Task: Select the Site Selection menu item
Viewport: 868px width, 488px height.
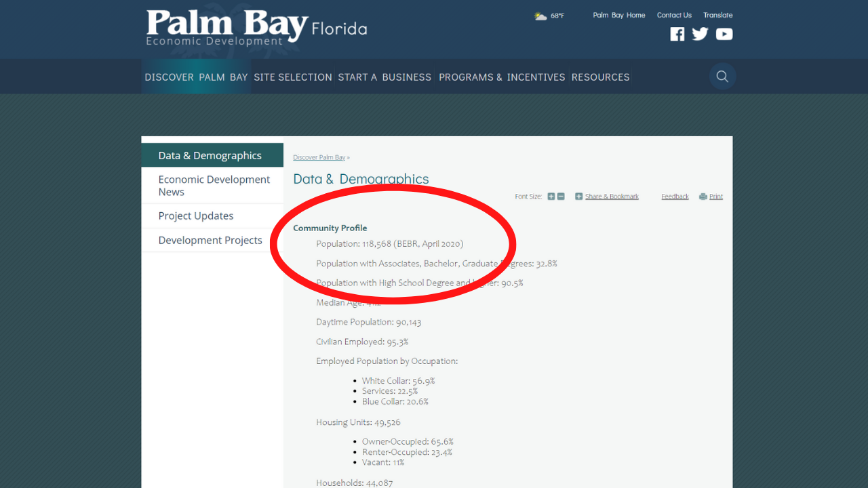Action: 292,77
